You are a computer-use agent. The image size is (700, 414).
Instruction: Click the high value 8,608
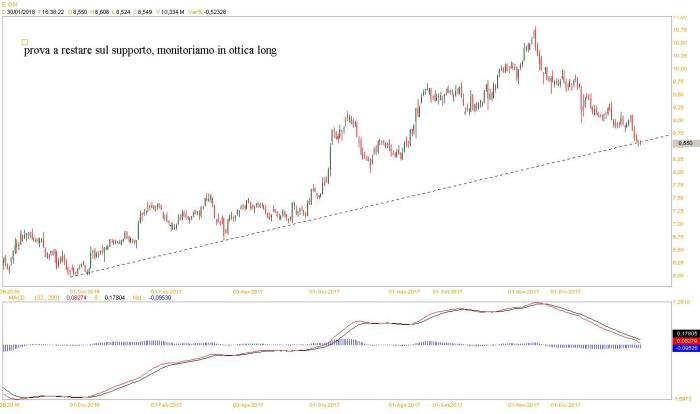pyautogui.click(x=102, y=12)
